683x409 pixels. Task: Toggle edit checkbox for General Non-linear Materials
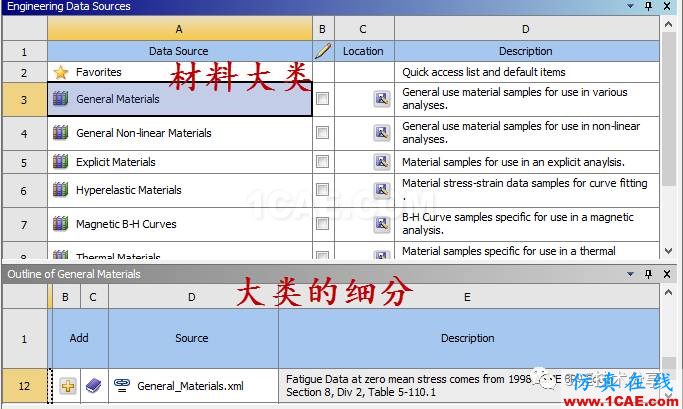(322, 132)
